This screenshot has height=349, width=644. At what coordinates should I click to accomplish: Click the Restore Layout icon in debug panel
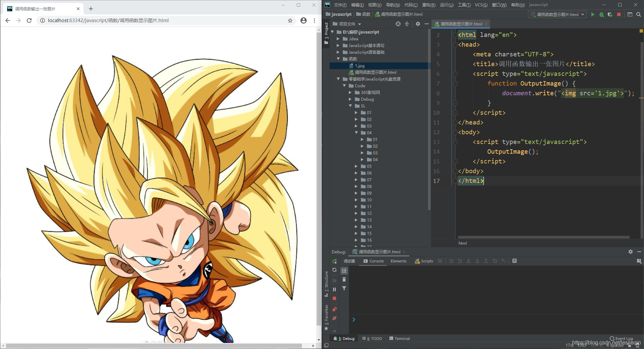[x=639, y=261]
